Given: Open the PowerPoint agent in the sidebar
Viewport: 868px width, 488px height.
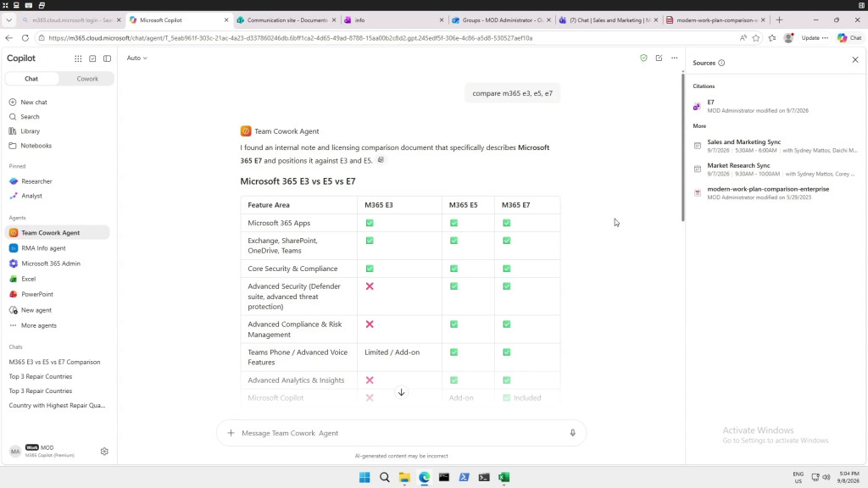Looking at the screenshot, I should (x=37, y=294).
